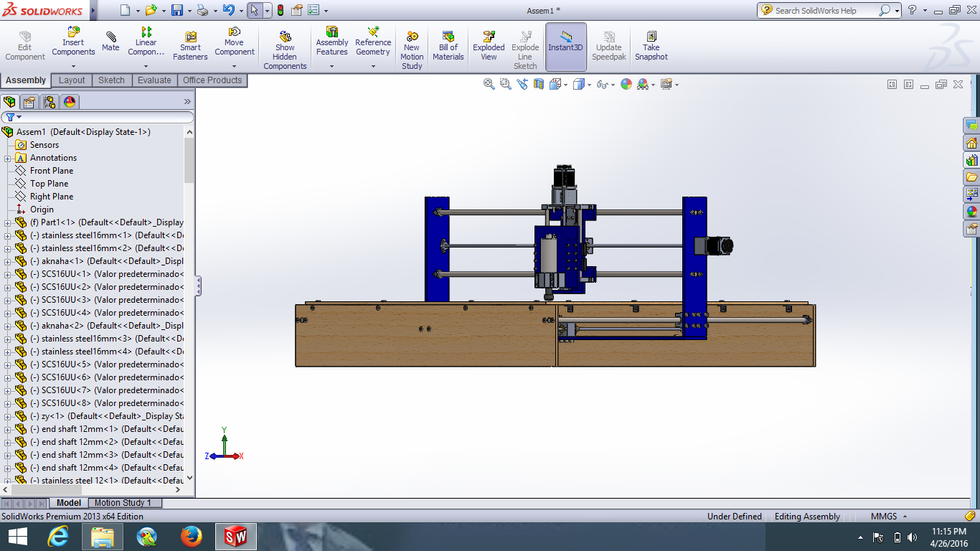Switch to the Layout tab

(x=72, y=80)
